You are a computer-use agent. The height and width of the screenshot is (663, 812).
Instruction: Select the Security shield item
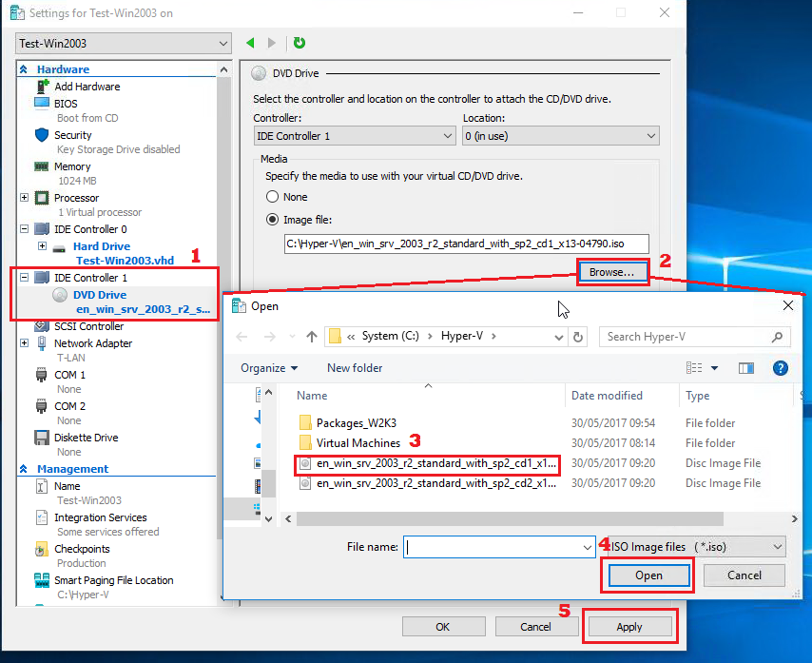(x=73, y=135)
